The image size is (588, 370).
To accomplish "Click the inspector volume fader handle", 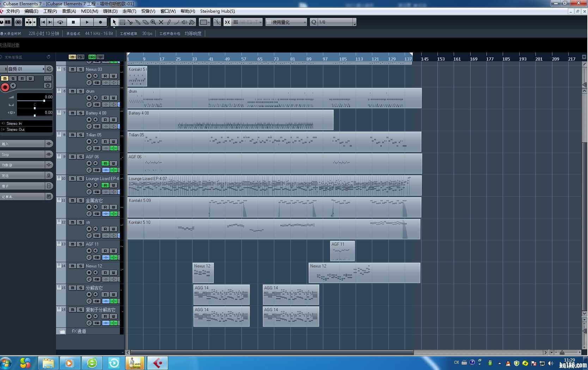I will coord(44,101).
